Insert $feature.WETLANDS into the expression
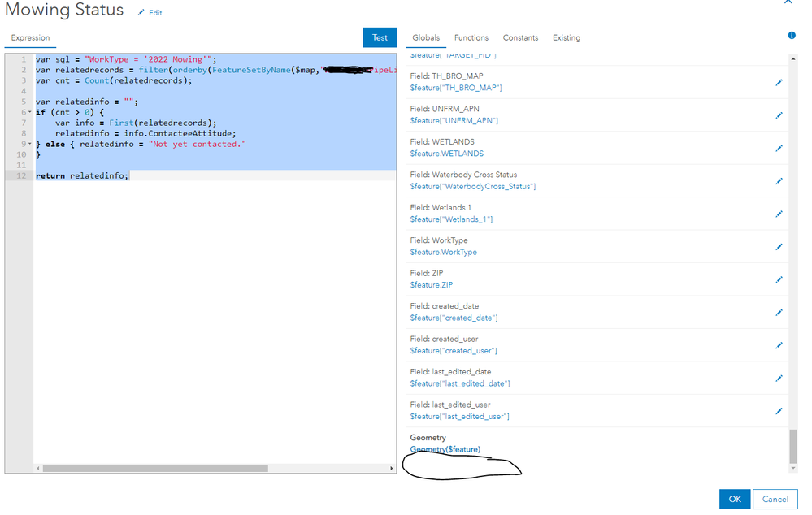Screen dimensions: 812x515 (x=447, y=154)
